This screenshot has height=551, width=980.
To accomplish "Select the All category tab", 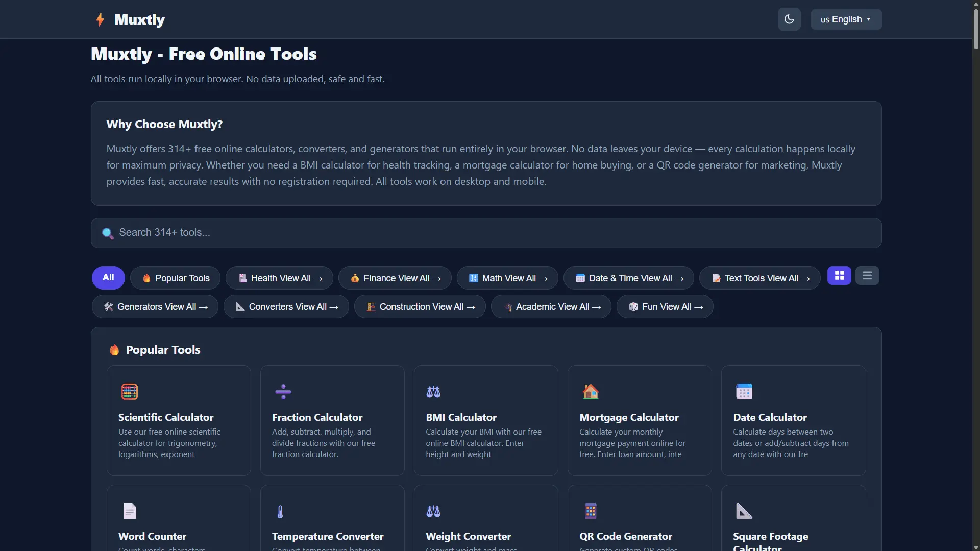I will [108, 278].
